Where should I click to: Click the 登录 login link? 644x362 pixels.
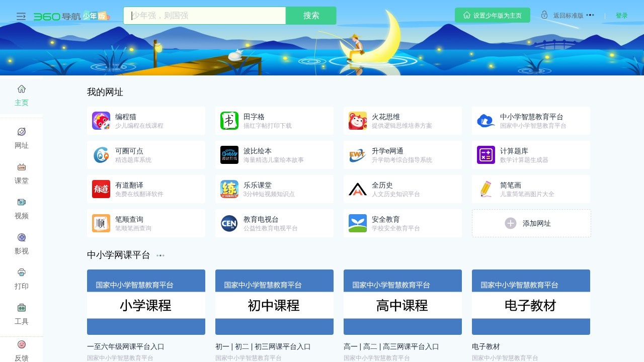(622, 16)
